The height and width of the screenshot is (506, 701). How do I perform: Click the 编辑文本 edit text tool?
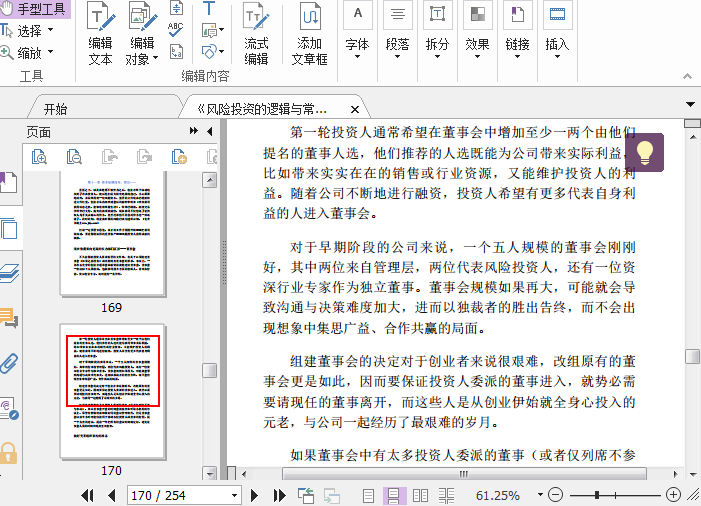coord(100,34)
